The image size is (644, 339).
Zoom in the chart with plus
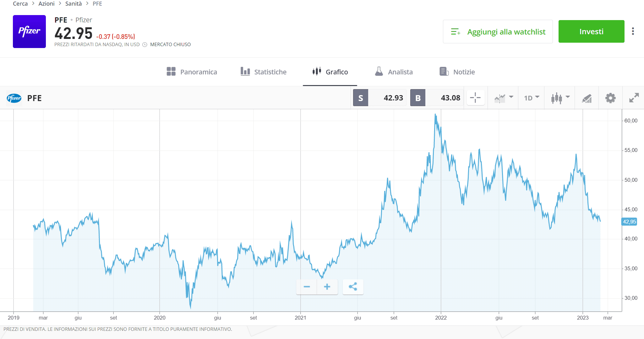click(x=327, y=287)
